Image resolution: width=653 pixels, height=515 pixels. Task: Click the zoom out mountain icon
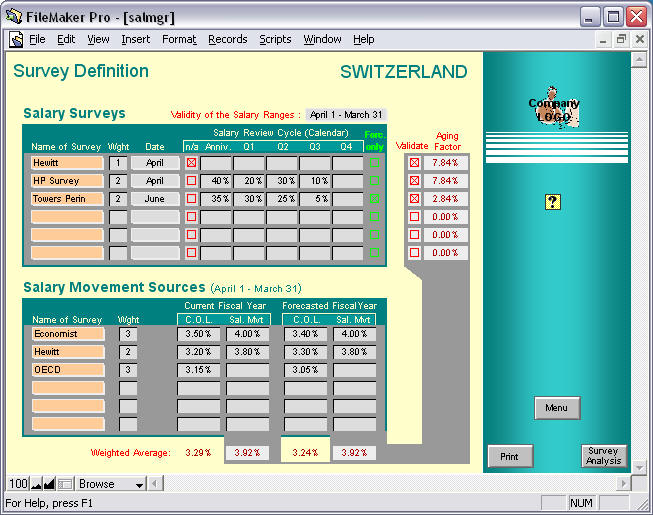pos(35,484)
